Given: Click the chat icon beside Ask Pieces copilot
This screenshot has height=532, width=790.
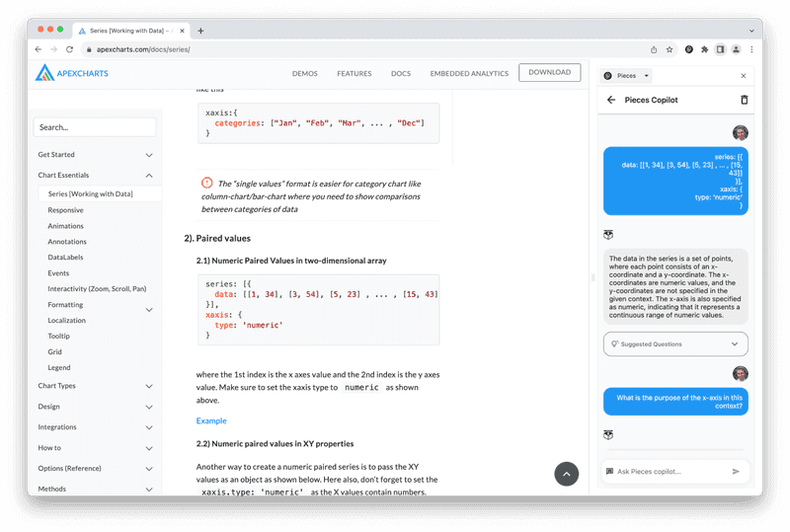Looking at the screenshot, I should coord(609,472).
